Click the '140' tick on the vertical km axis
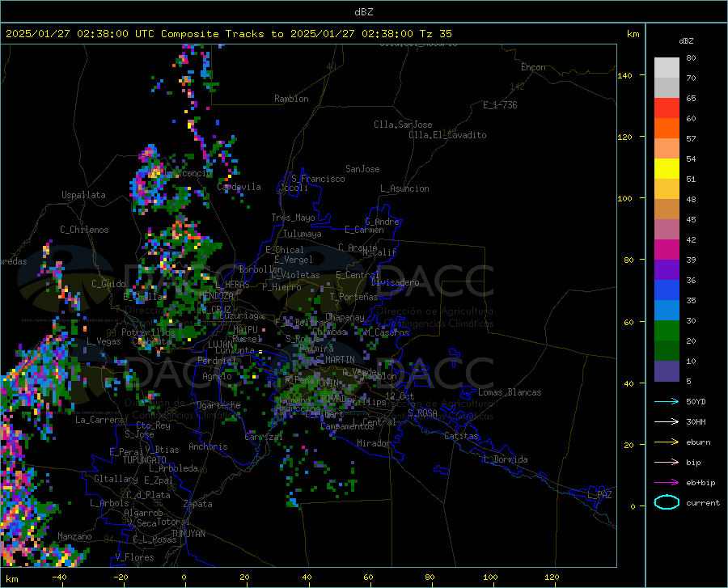 pos(624,76)
